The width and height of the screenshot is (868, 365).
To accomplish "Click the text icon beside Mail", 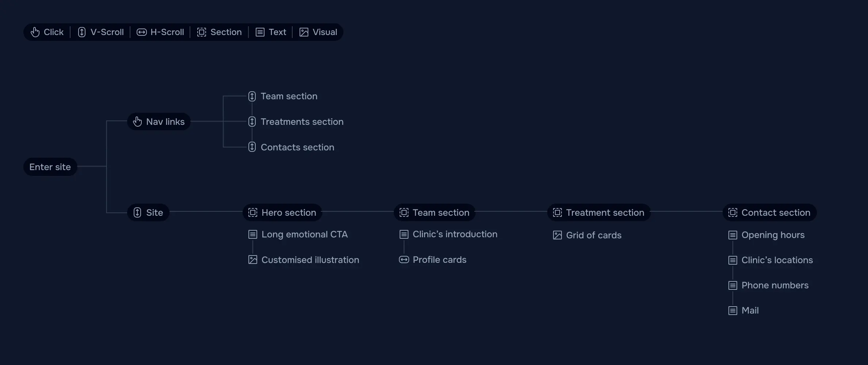I will click(733, 311).
